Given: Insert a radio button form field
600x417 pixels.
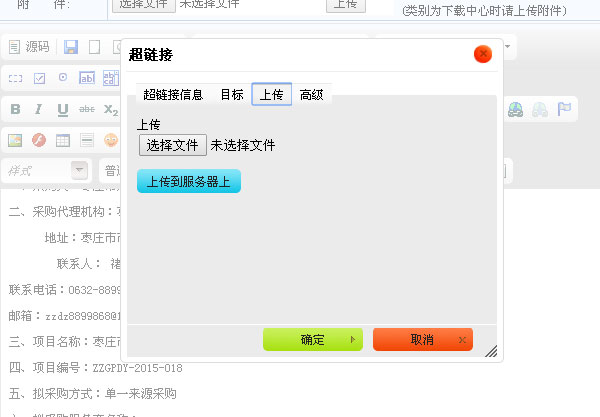Looking at the screenshot, I should tap(63, 78).
